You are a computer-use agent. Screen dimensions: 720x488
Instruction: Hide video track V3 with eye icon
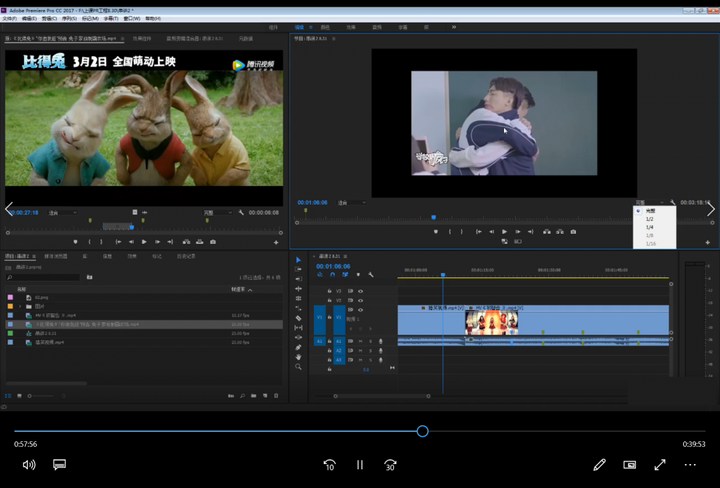[360, 291]
